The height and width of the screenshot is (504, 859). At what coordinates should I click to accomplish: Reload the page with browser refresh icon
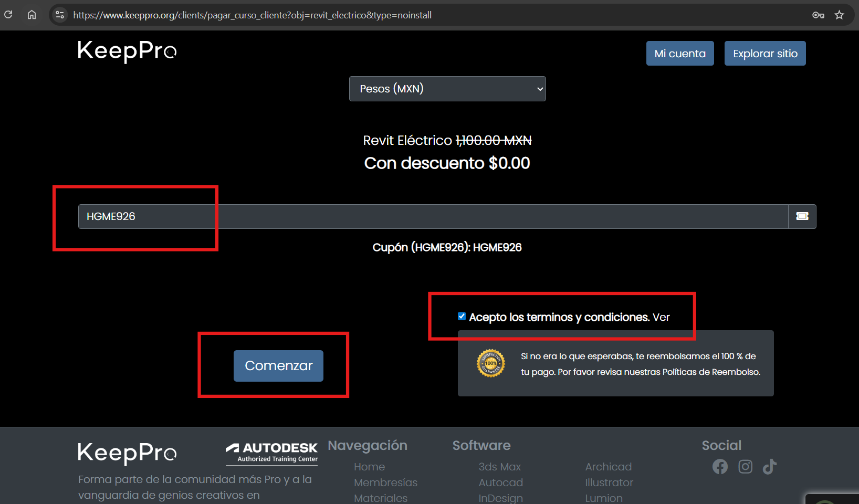(x=8, y=15)
